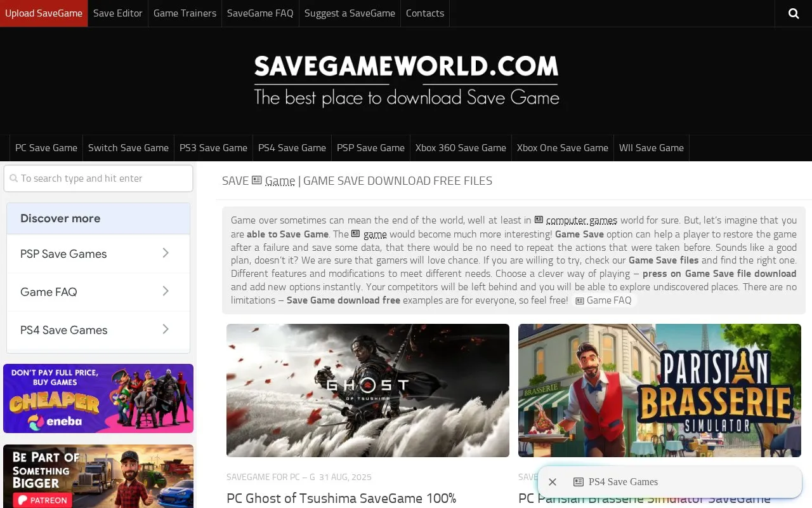Browse PS3 Save Game category
The width and height of the screenshot is (812, 508).
pos(213,148)
